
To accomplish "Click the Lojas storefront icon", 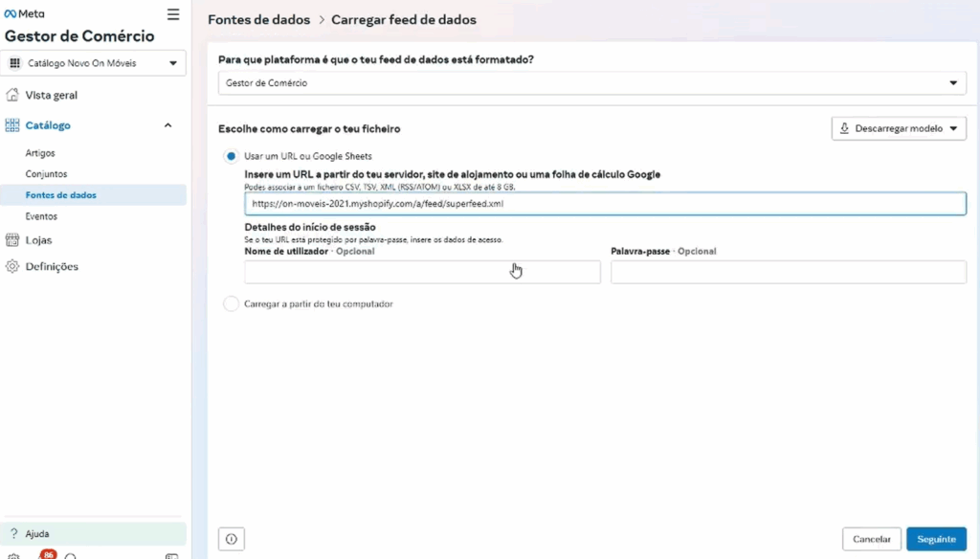I will (12, 240).
